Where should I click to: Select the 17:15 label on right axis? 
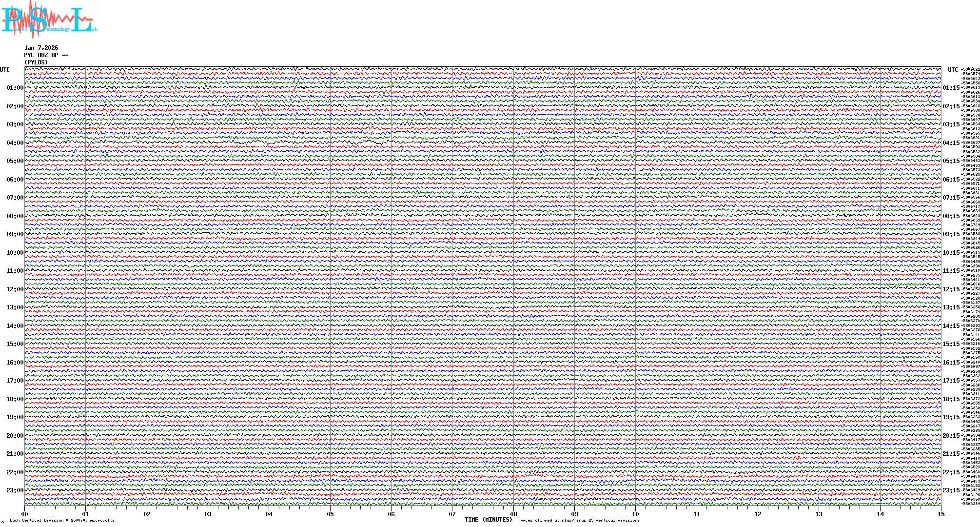951,381
